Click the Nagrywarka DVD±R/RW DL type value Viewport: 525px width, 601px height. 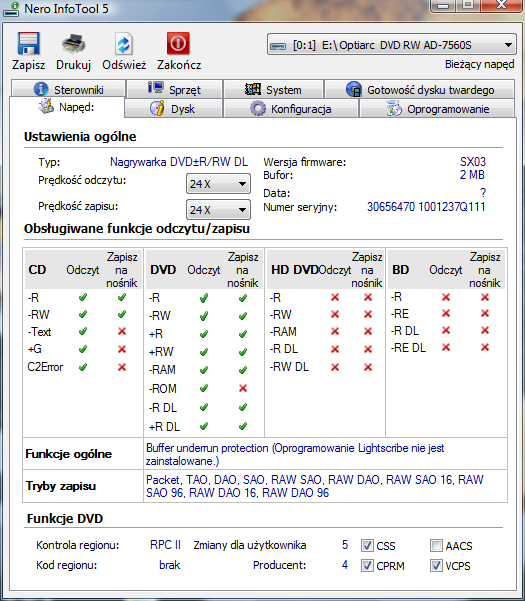pos(179,162)
